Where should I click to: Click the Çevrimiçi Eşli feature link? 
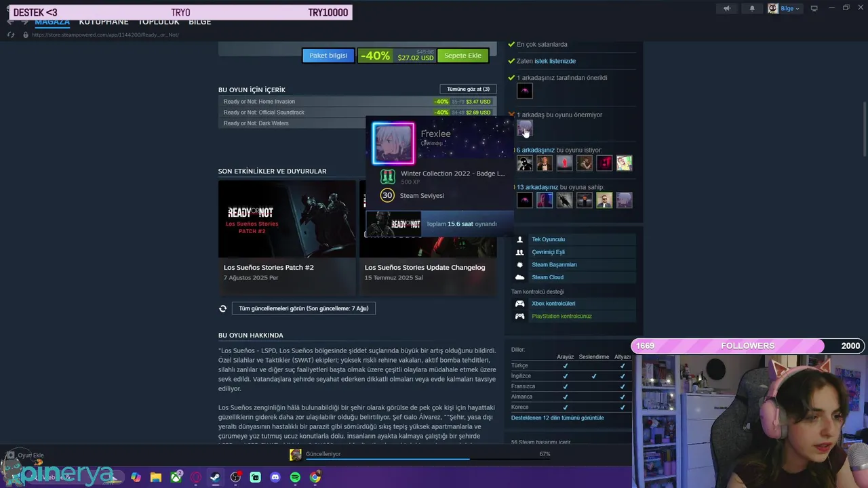click(x=548, y=252)
